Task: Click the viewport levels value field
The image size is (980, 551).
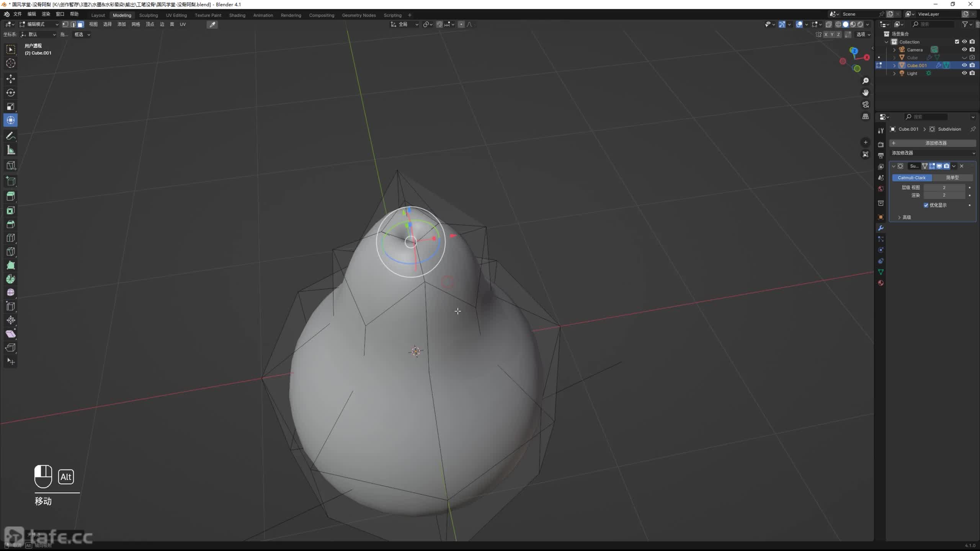Action: 944,187
